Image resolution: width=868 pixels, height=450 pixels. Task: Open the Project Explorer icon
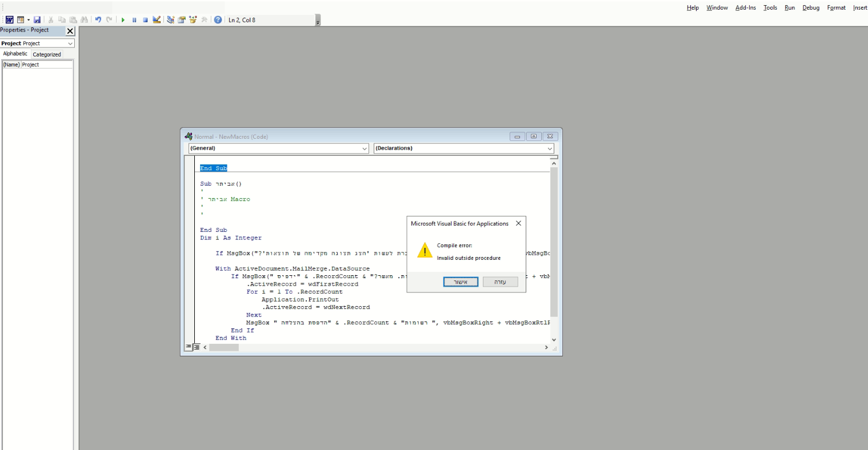(170, 20)
